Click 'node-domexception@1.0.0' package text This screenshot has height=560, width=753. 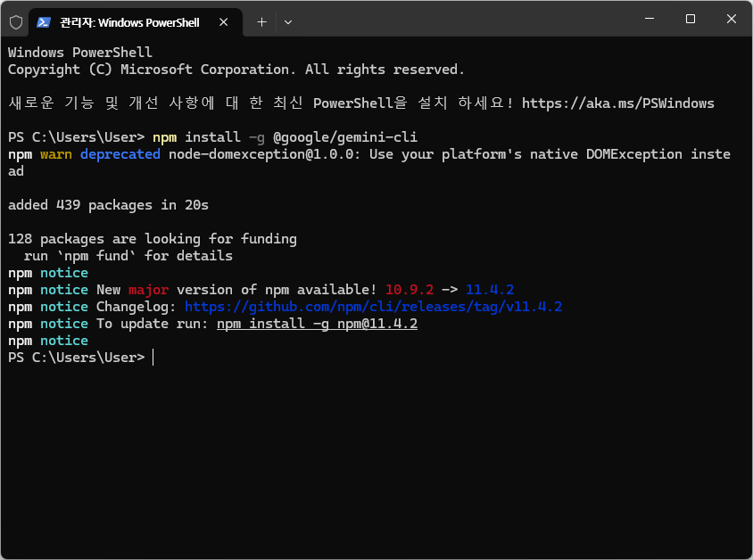coord(261,154)
